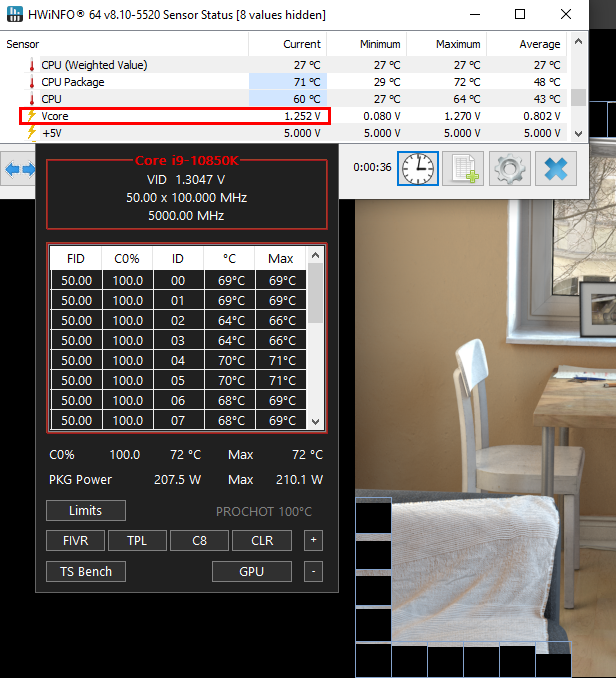Click the core table scrollbar thumb

316,293
